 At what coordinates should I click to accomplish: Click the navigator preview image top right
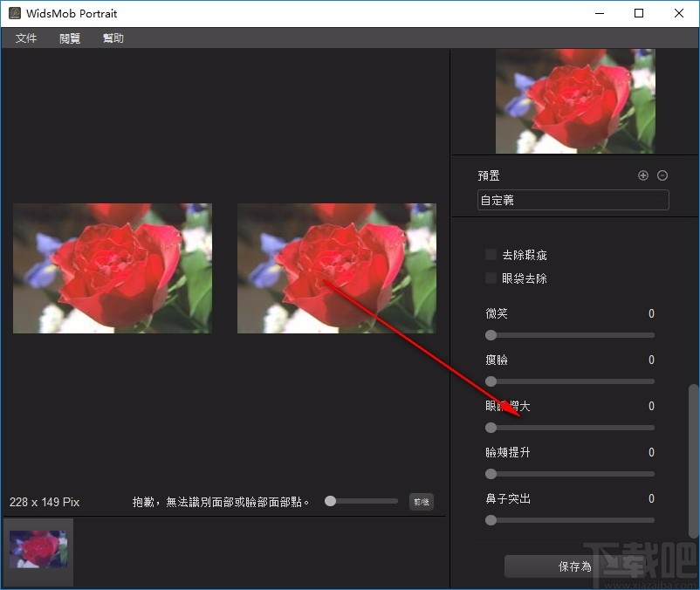(x=575, y=101)
